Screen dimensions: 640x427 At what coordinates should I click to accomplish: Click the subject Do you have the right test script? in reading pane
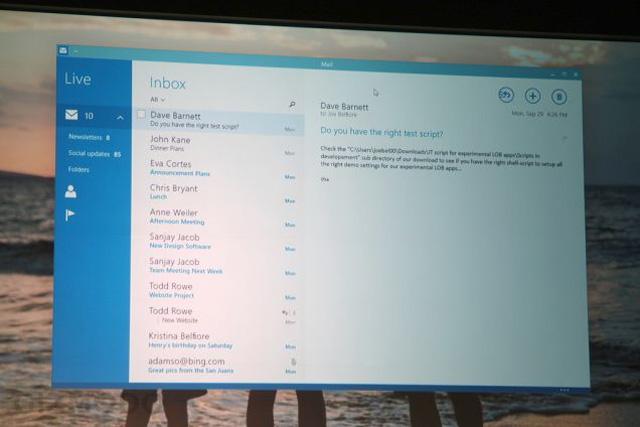382,132
